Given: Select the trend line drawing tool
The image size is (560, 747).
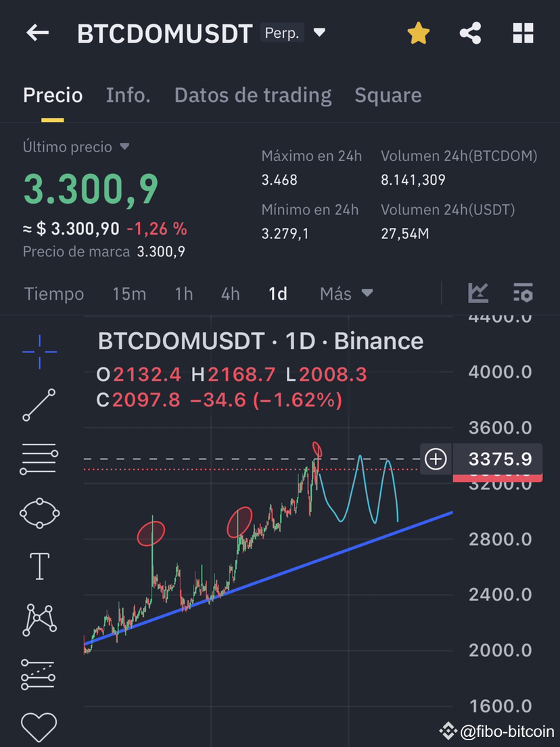Looking at the screenshot, I should click(x=39, y=405).
